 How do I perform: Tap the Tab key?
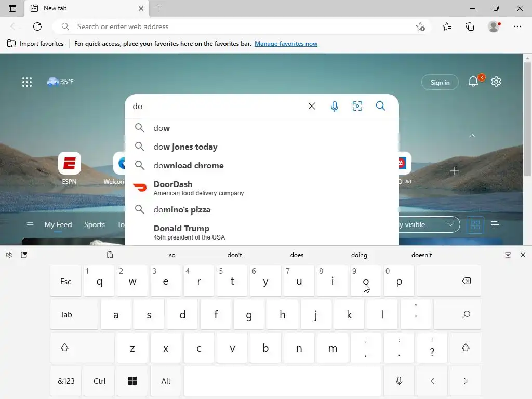click(74, 314)
